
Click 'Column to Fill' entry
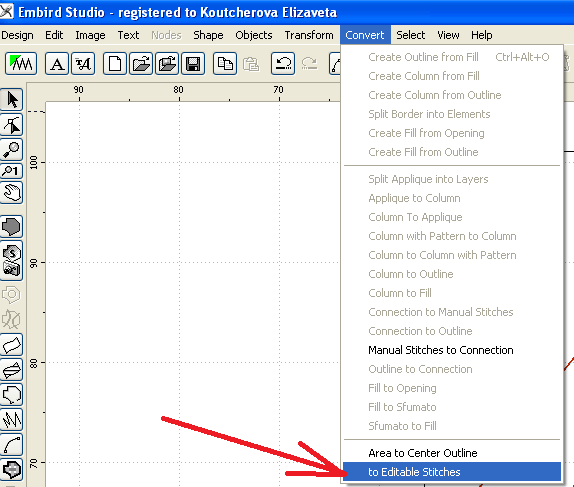click(x=452, y=293)
